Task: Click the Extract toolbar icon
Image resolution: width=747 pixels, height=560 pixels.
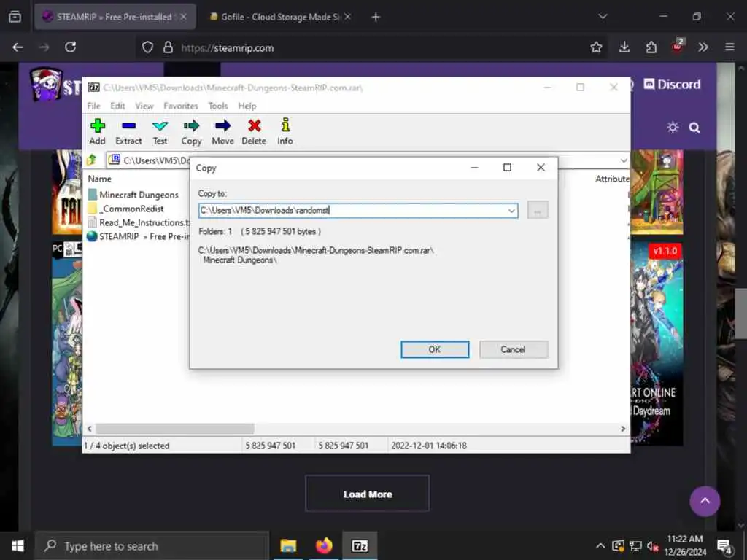Action: click(x=128, y=132)
